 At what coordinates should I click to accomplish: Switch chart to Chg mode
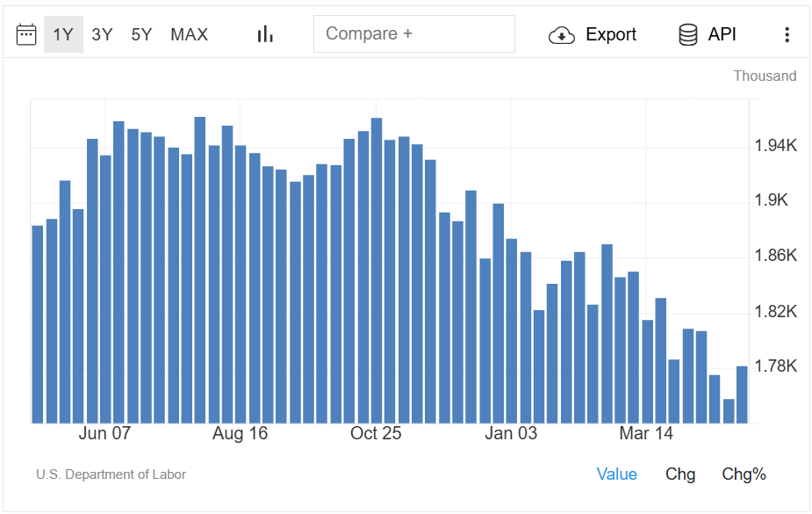pos(680,474)
